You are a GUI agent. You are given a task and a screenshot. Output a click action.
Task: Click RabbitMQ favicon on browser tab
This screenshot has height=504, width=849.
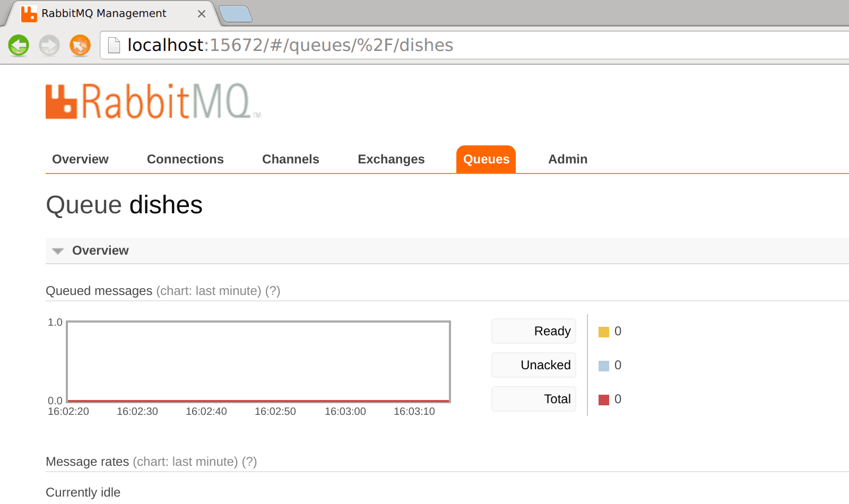(x=29, y=14)
